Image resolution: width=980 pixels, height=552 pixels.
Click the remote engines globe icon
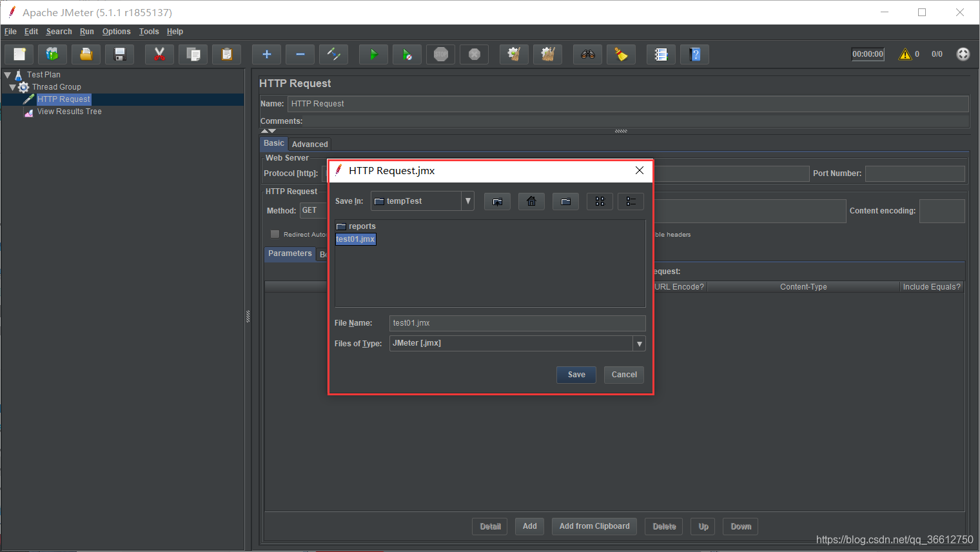[963, 54]
